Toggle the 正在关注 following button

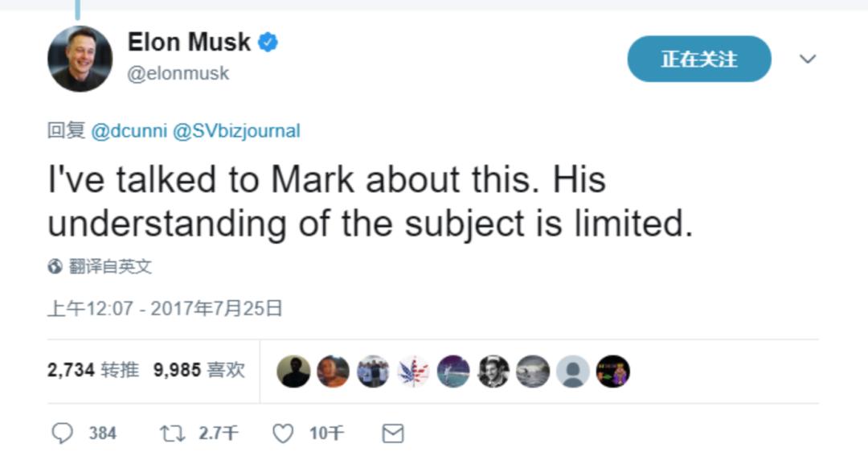click(698, 59)
